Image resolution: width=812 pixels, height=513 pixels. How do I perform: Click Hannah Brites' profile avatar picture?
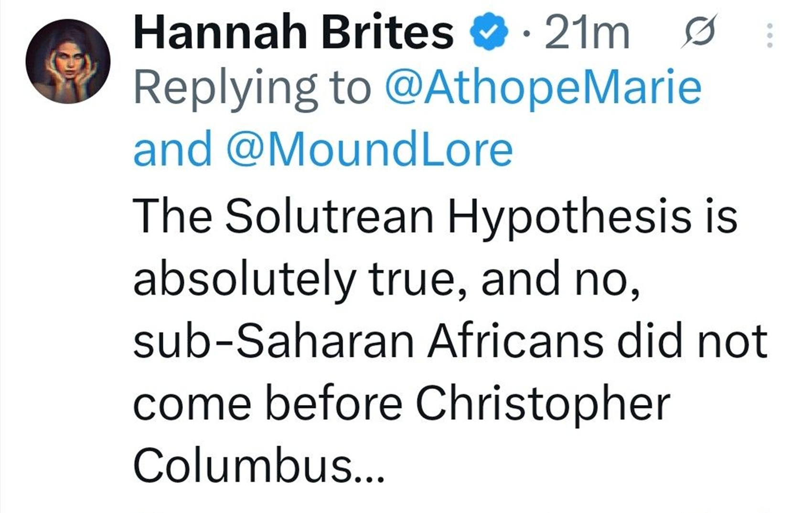point(68,61)
